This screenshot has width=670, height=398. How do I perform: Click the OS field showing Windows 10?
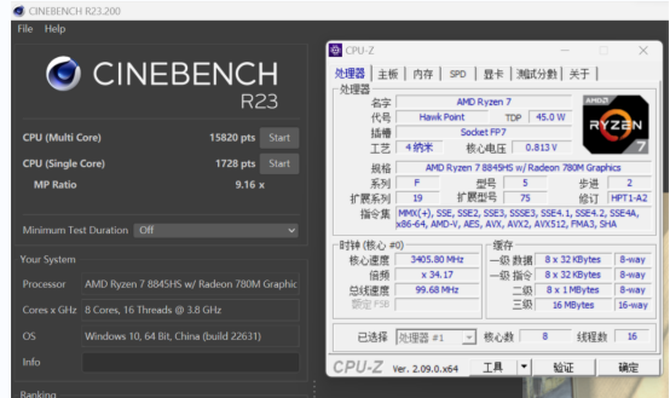click(191, 336)
